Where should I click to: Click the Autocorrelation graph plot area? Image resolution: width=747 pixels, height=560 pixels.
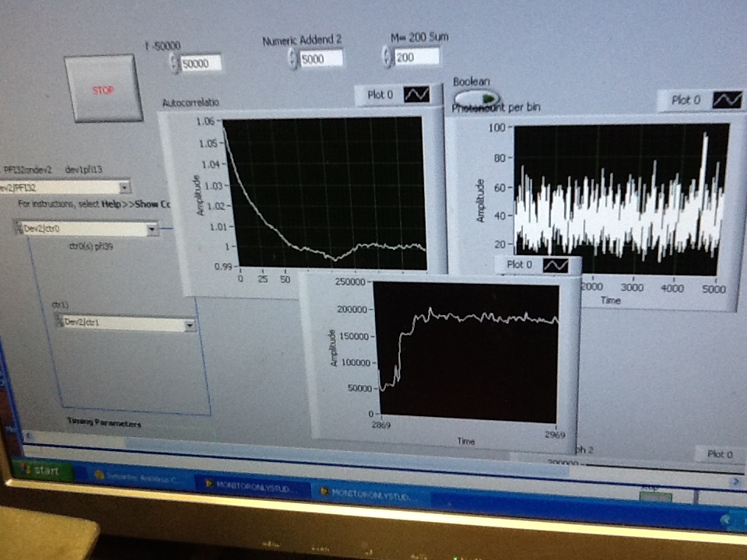click(325, 193)
